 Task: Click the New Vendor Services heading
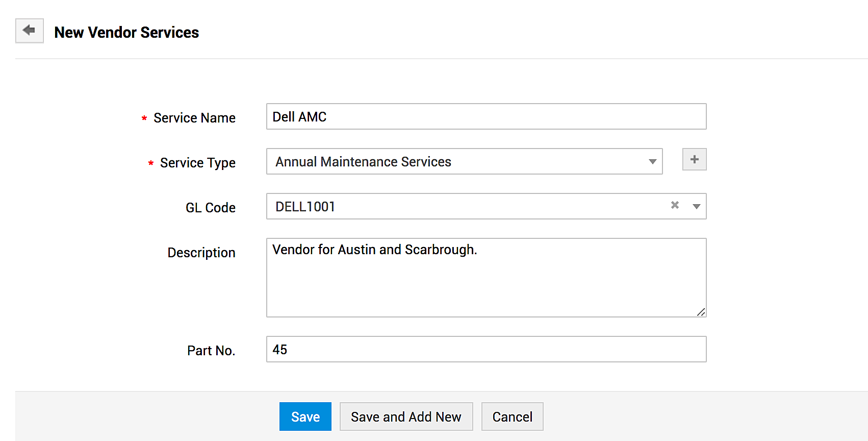click(x=126, y=32)
